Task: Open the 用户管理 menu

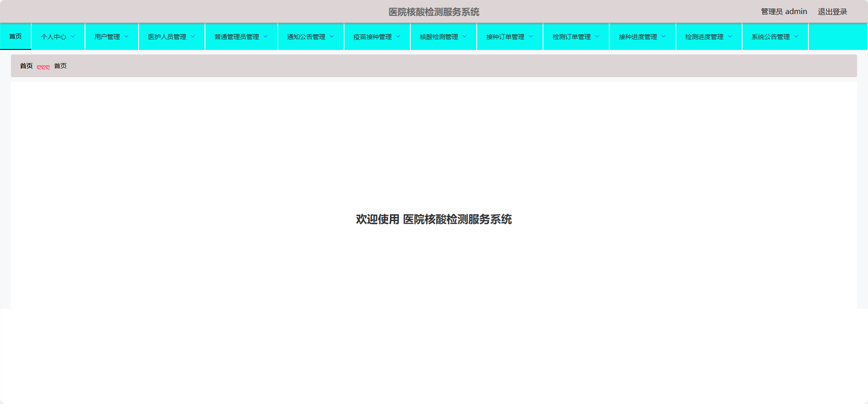Action: click(112, 37)
